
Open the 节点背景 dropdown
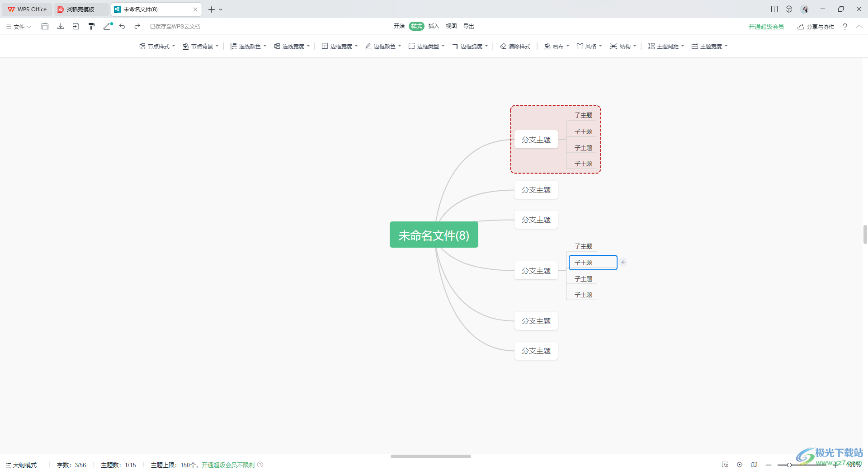pos(200,46)
